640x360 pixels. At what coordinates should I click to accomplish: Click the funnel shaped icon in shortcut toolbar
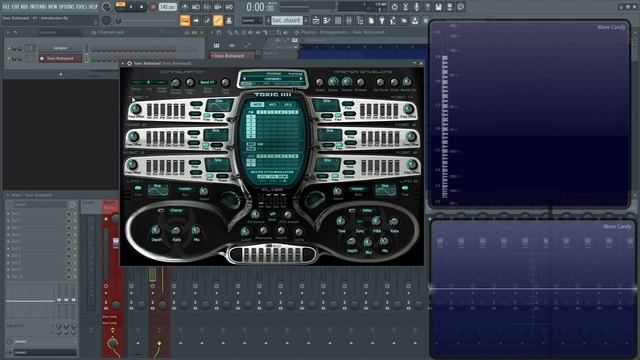[382, 20]
